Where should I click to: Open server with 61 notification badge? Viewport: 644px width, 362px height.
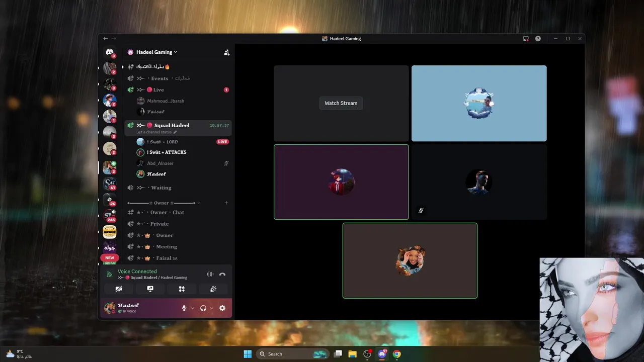point(110,184)
